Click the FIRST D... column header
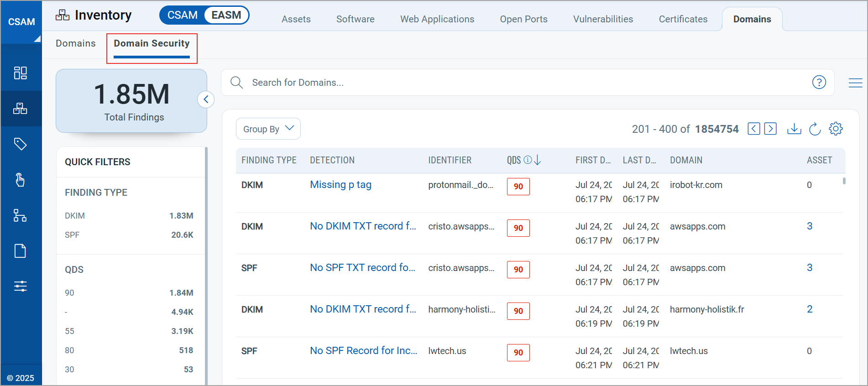 (593, 160)
